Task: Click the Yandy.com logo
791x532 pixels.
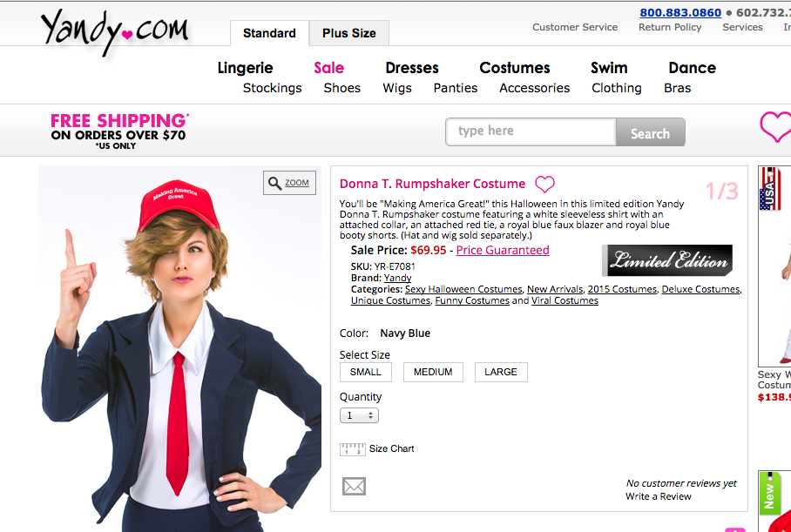Action: tap(115, 30)
